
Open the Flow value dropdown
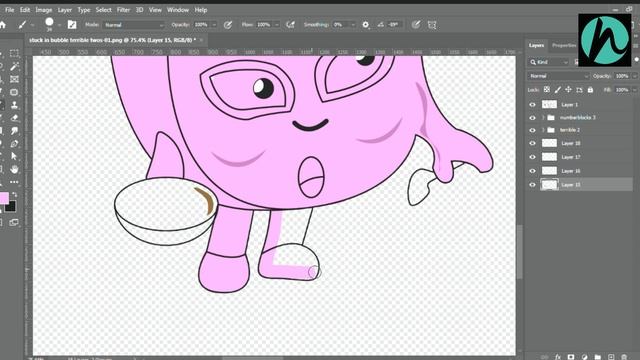click(276, 25)
